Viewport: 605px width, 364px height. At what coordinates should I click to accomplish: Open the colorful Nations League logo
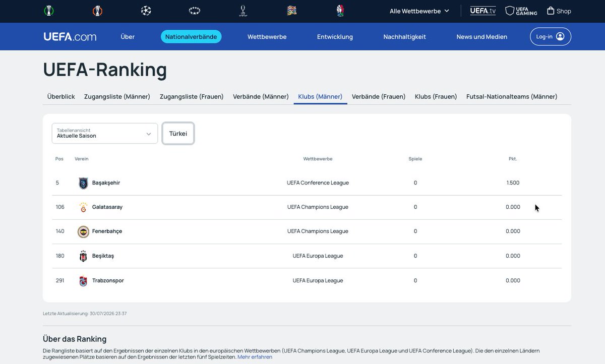point(292,11)
